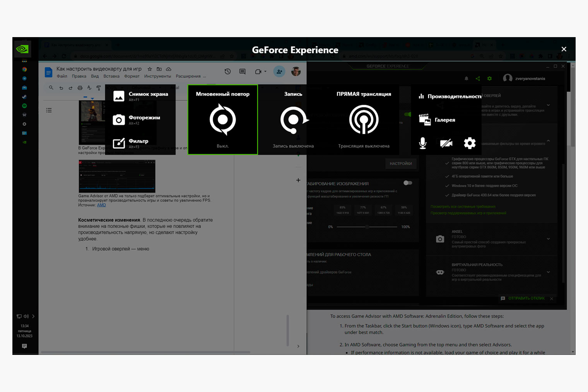Image resolution: width=588 pixels, height=392 pixels.
Task: Click the NVIDIA logo in taskbar corner
Action: pos(22,49)
